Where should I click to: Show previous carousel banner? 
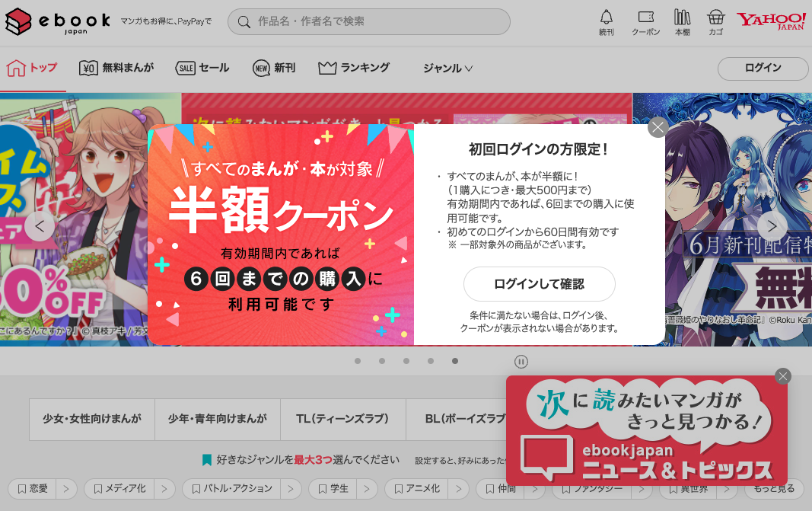pyautogui.click(x=40, y=226)
